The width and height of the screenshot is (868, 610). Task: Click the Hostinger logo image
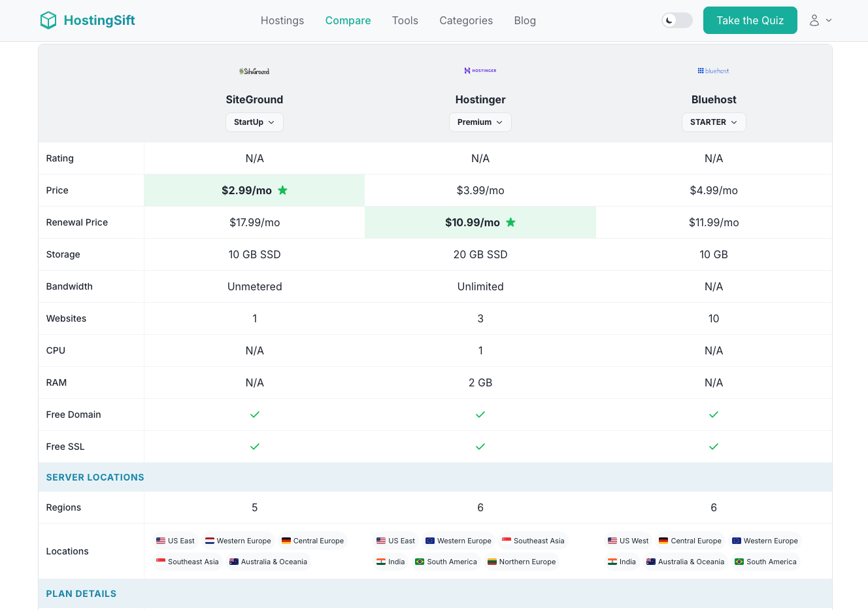(480, 71)
